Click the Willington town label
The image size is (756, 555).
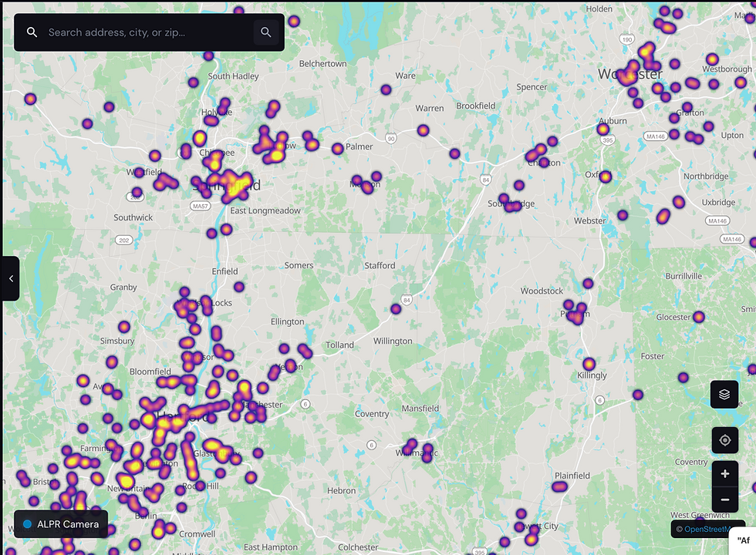click(393, 341)
